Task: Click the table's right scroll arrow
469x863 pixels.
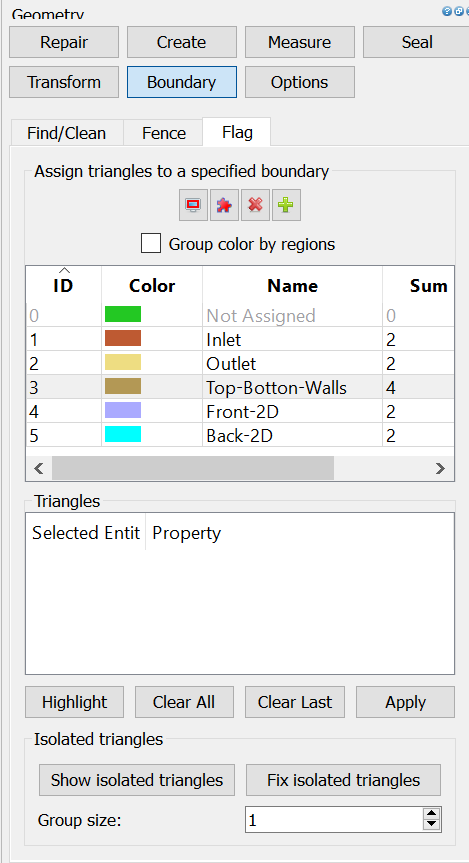Action: pyautogui.click(x=440, y=468)
